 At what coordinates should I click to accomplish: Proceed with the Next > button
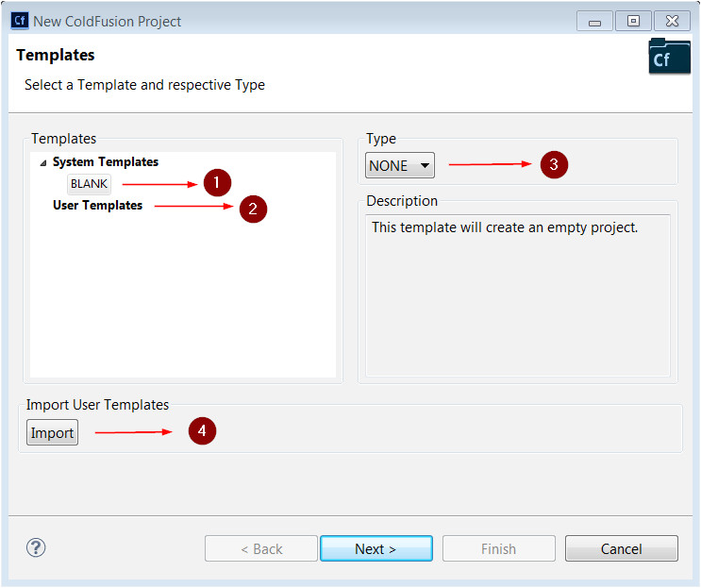coord(376,548)
